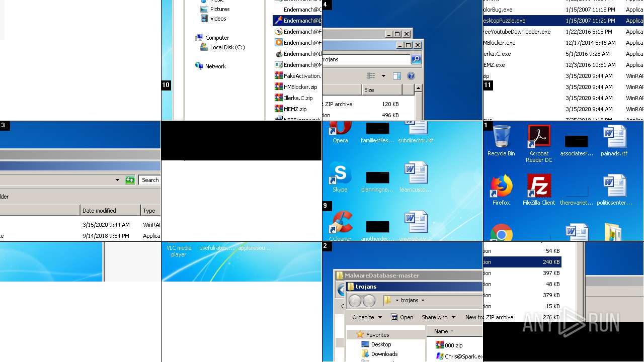Select Downloads under Favorites
The image size is (644, 362).
tap(379, 354)
